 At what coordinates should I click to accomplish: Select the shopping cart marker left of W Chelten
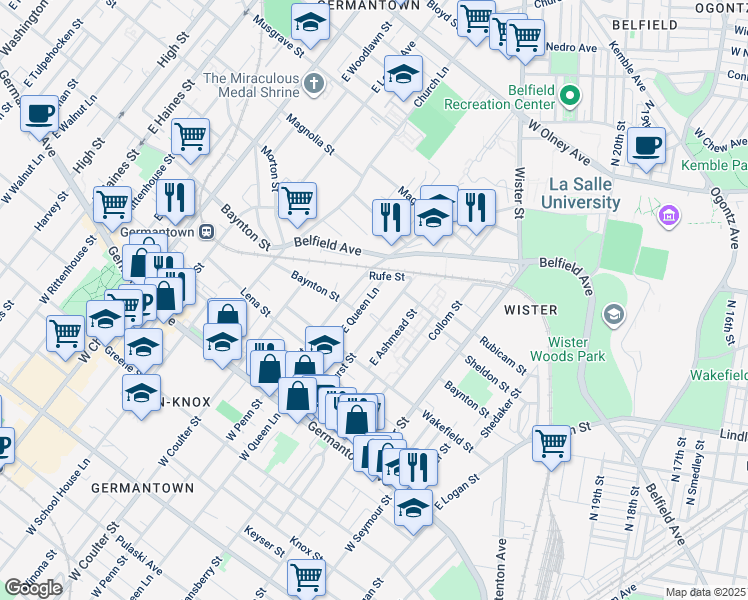[65, 337]
